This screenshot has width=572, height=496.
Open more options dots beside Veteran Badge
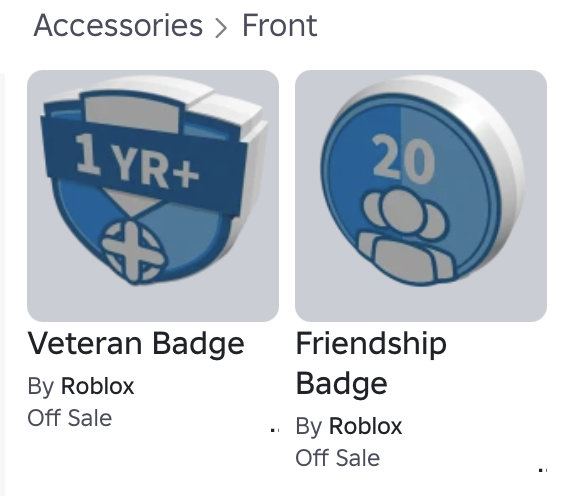275,430
